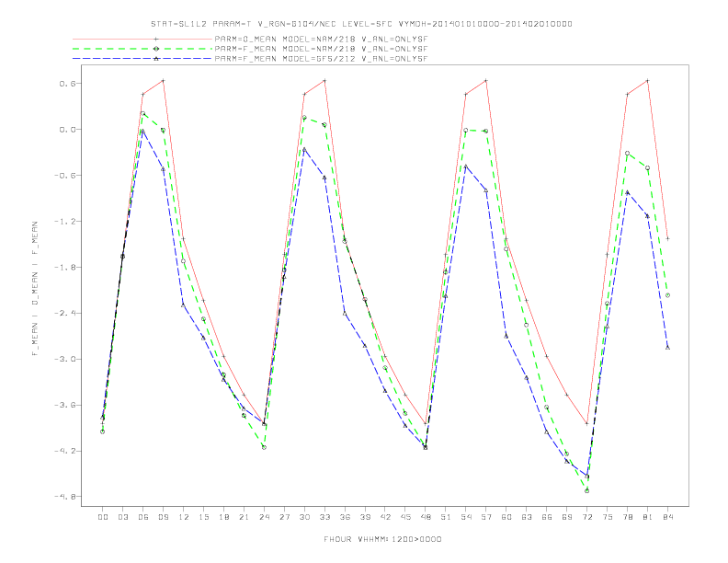Image resolution: width=728 pixels, height=563 pixels.
Task: Click x-axis tick label 60
Action: [x=506, y=517]
